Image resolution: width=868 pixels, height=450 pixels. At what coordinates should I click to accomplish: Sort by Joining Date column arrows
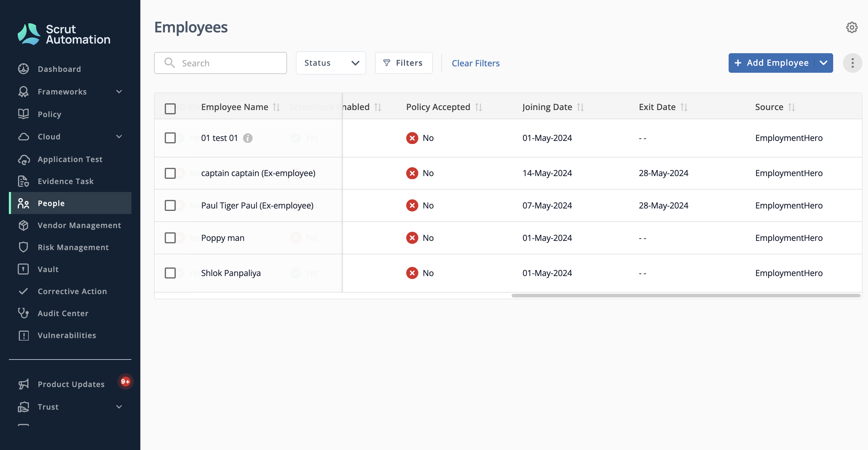(x=580, y=107)
